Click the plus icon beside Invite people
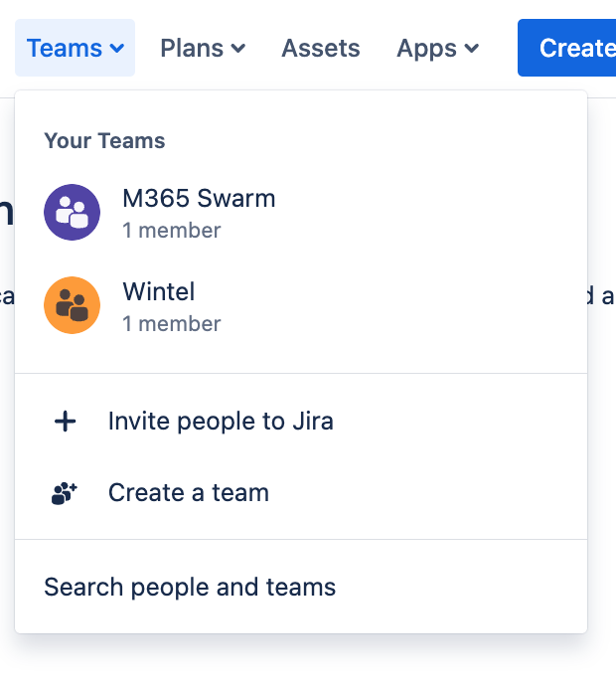Viewport: 616px width, 692px height. click(x=65, y=421)
